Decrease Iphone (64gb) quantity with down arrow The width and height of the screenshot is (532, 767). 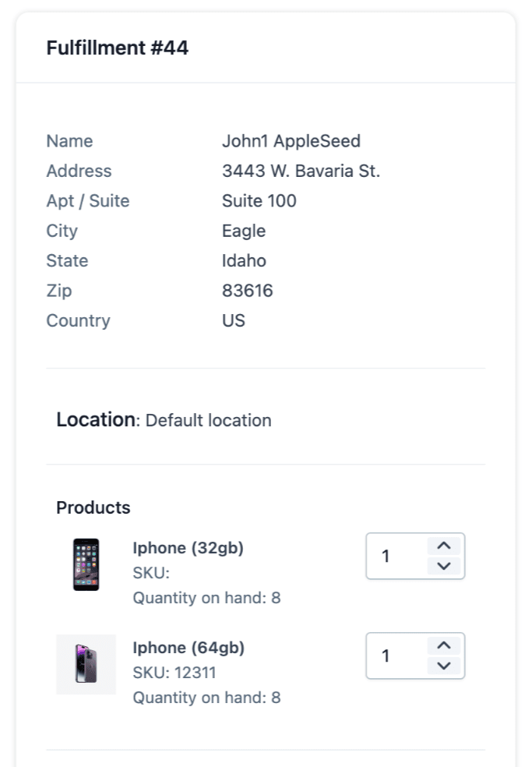[443, 666]
